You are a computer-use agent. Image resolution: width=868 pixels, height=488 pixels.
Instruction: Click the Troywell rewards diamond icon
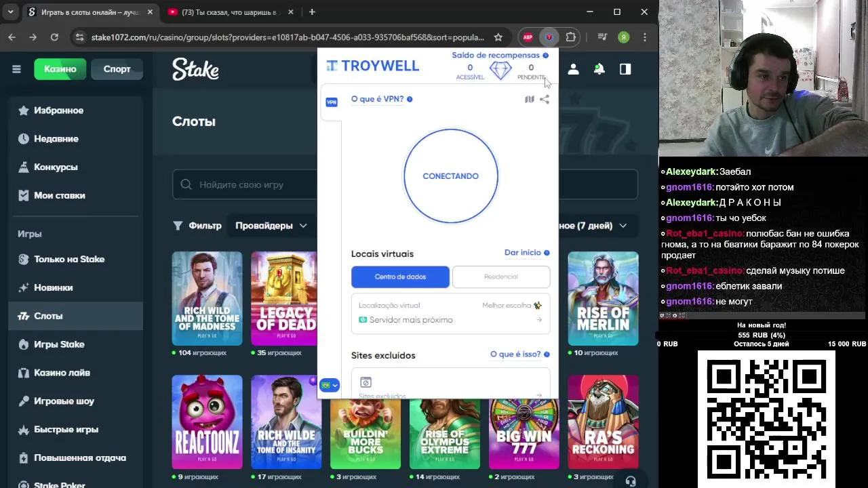(500, 70)
